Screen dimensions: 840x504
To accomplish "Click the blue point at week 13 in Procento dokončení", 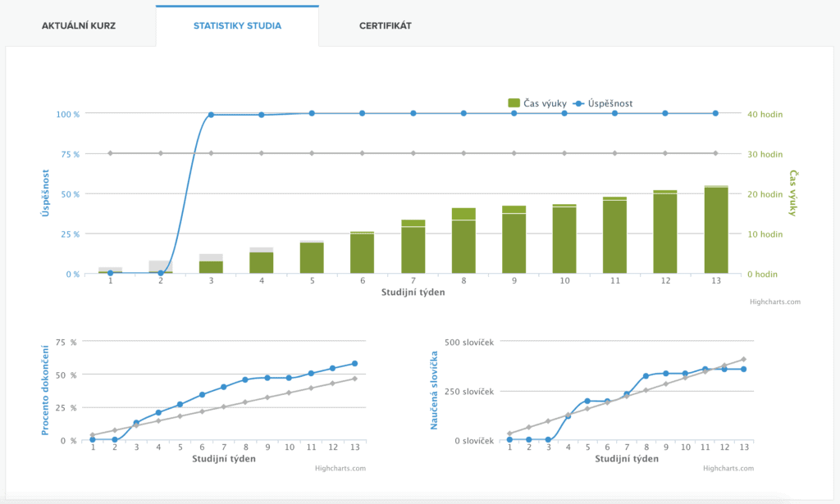I will click(x=353, y=361).
